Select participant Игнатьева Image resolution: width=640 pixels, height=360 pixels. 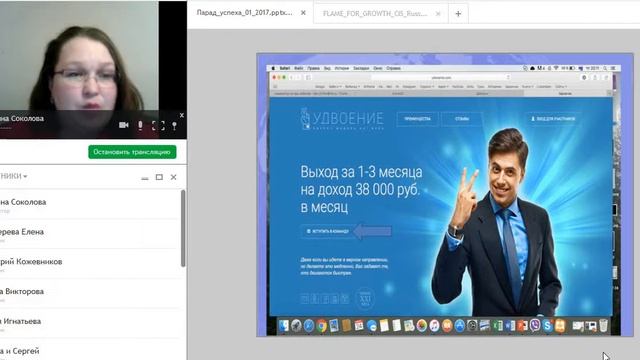[90, 323]
